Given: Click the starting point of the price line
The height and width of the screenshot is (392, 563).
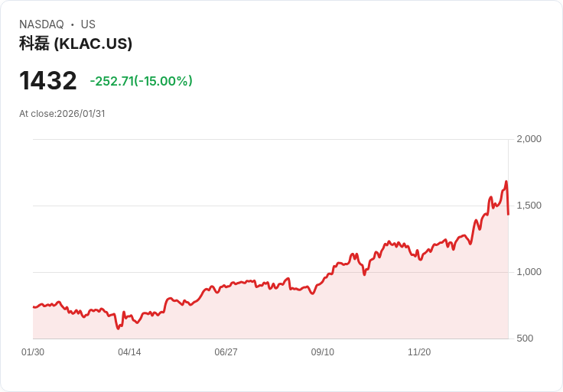Looking at the screenshot, I should tap(33, 306).
